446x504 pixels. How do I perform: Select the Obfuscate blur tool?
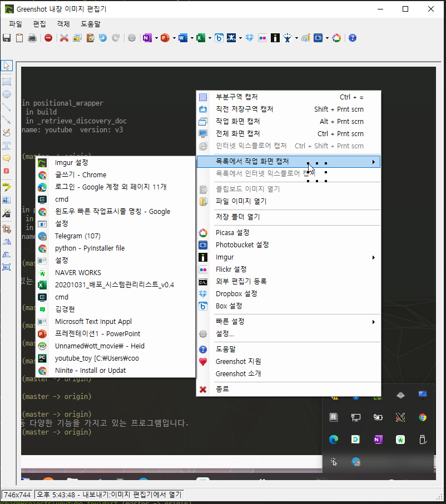[7, 200]
